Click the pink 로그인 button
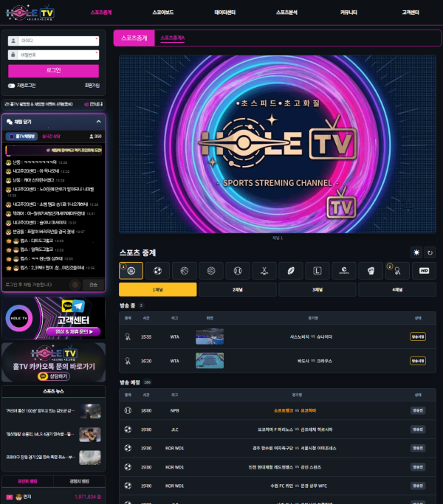 (x=53, y=71)
